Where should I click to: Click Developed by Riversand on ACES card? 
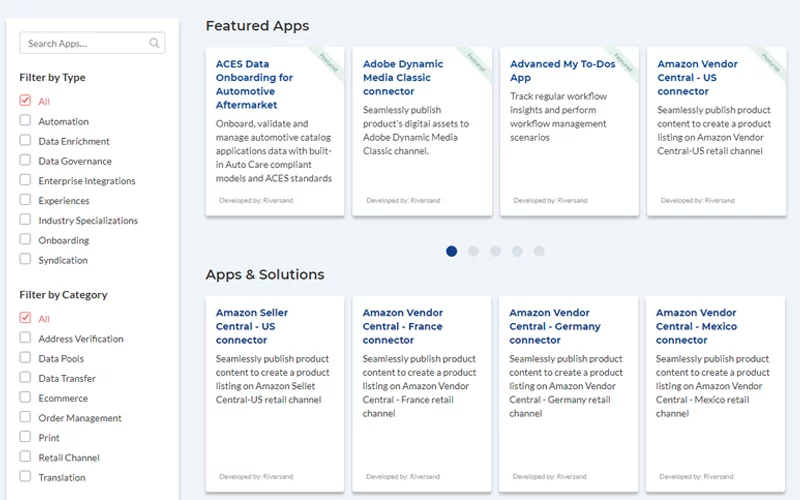click(256, 201)
